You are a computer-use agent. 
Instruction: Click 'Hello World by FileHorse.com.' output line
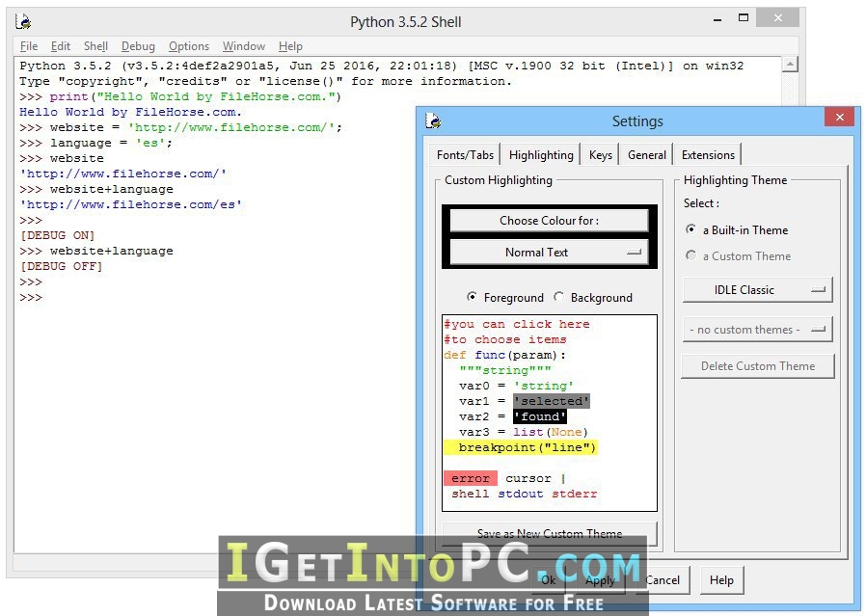tap(130, 112)
